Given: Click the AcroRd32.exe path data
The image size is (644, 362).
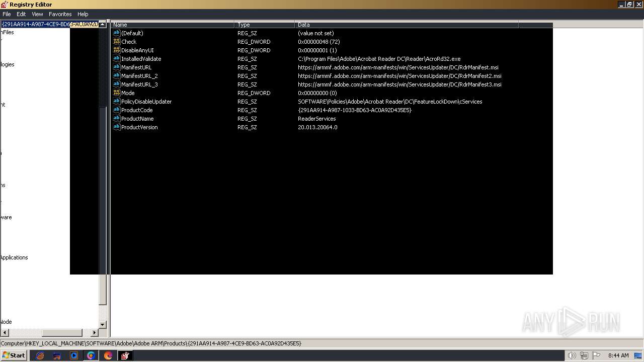Looking at the screenshot, I should [x=379, y=59].
